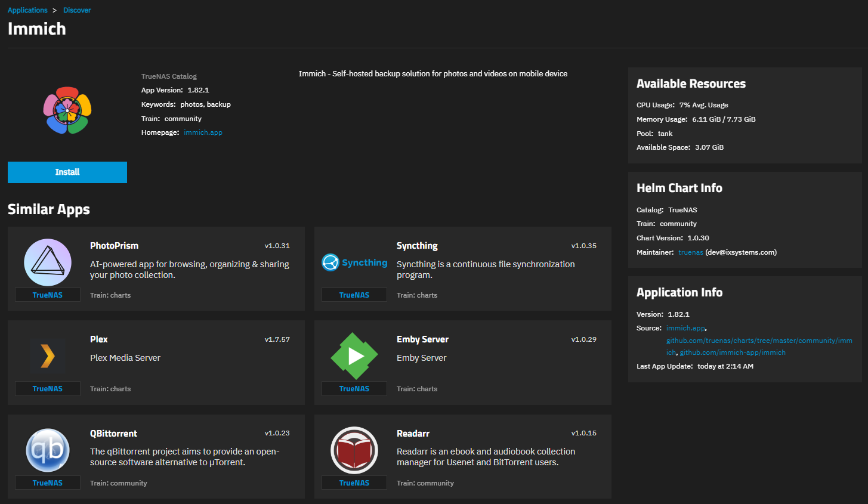This screenshot has width=868, height=504.
Task: Select the PhotoPrism app title
Action: click(114, 246)
